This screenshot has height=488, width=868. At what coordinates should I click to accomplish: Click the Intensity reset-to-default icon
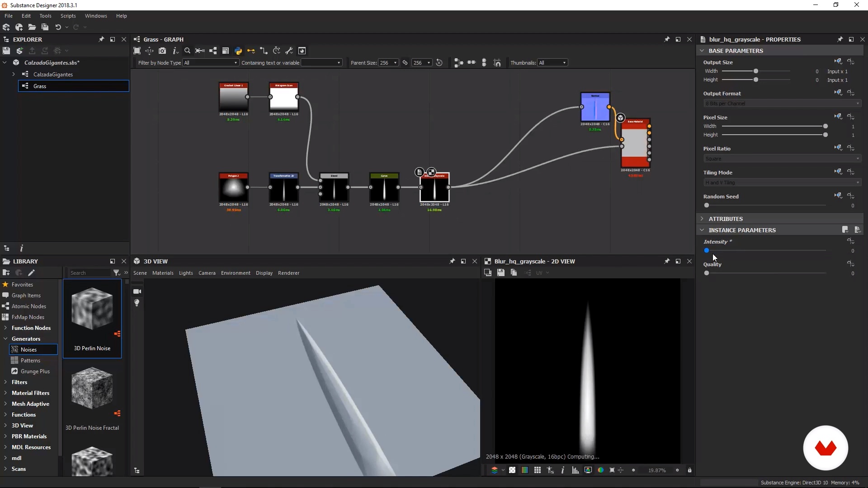coord(851,242)
